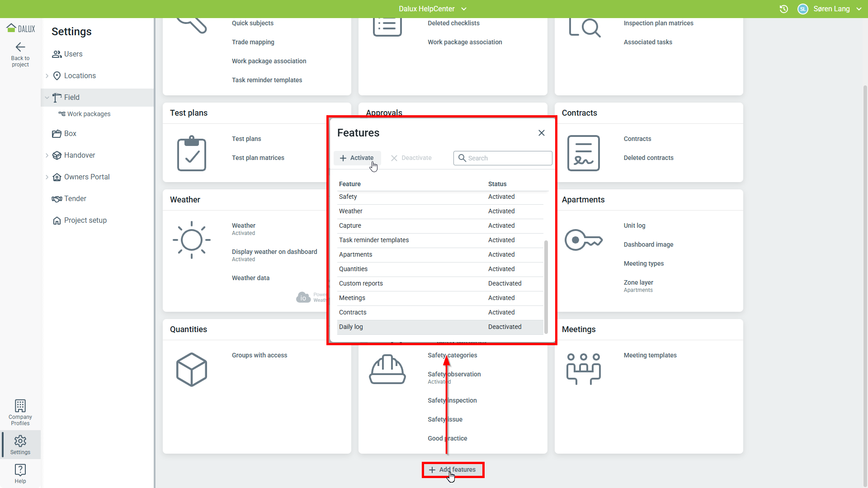The height and width of the screenshot is (488, 868).
Task: Open Work packages under Field
Action: (89, 114)
